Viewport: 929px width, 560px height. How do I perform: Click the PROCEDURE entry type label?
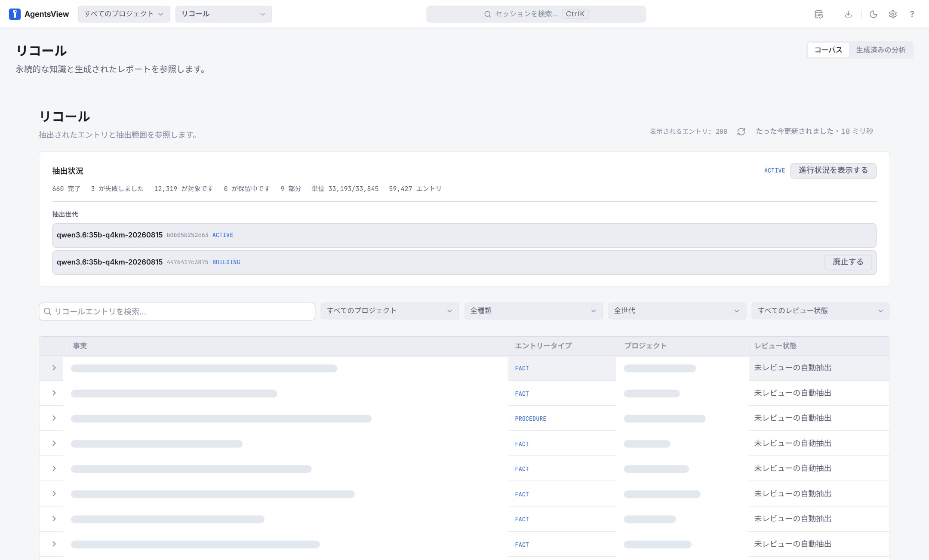point(530,418)
